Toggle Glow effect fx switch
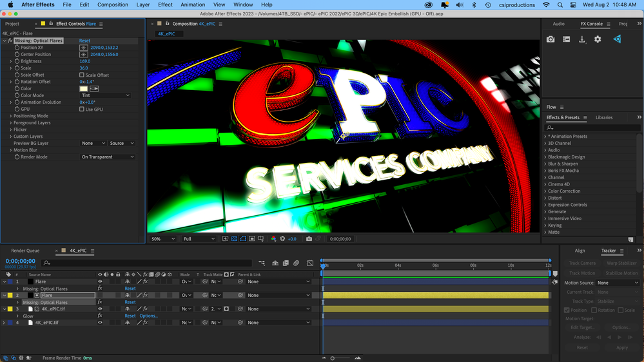 tap(100, 316)
